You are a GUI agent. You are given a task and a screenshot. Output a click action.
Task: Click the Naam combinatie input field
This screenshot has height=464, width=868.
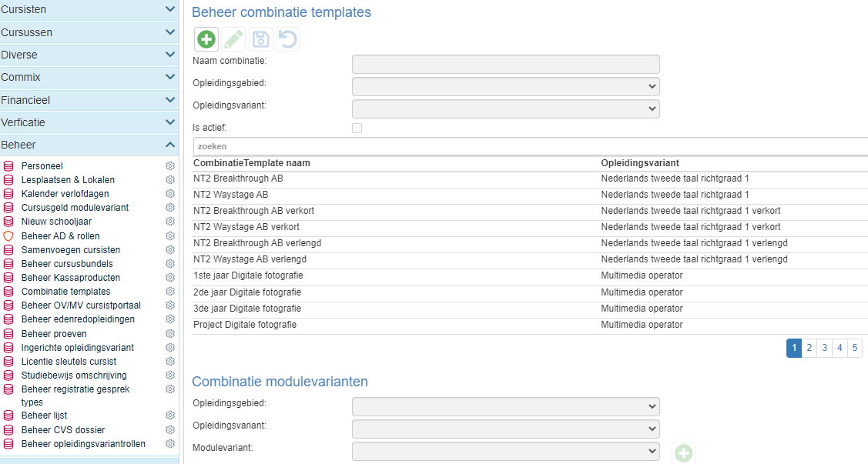[506, 64]
